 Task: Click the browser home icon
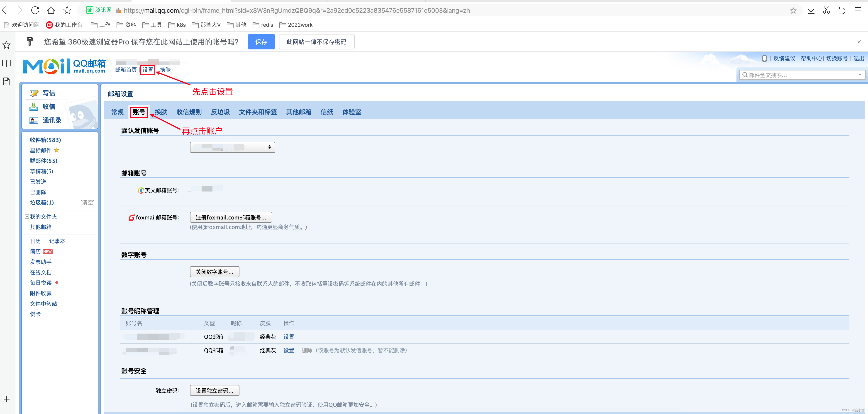(x=51, y=10)
